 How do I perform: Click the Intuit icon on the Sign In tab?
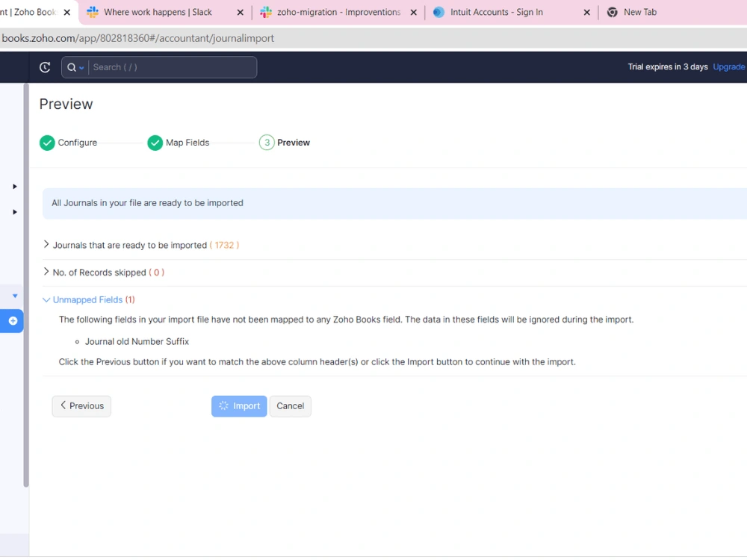click(439, 12)
